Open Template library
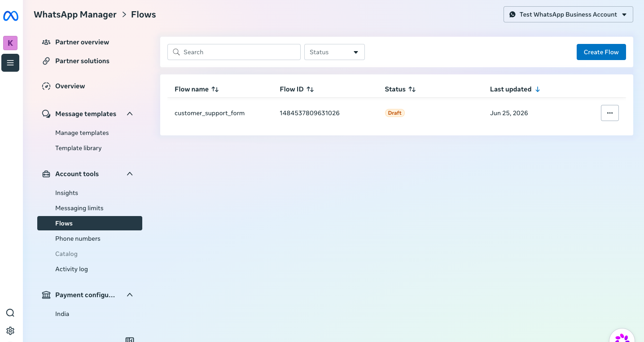The width and height of the screenshot is (644, 342). coord(79,148)
